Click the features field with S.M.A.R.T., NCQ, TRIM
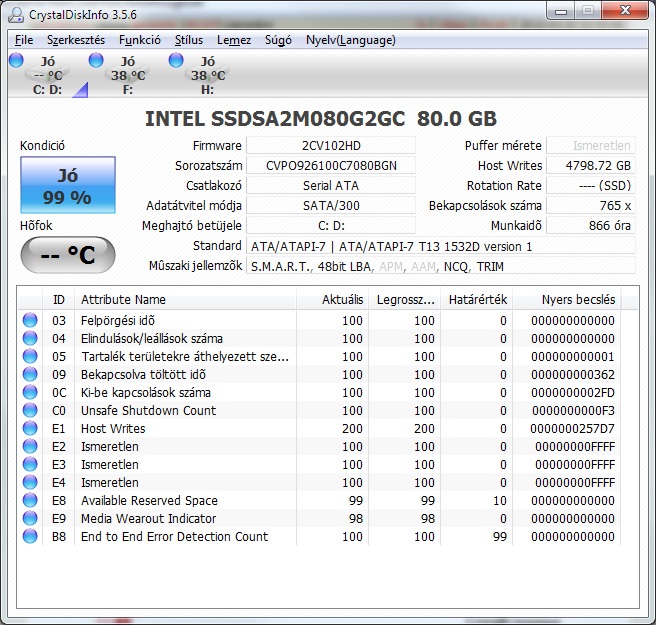The height and width of the screenshot is (625, 656). click(441, 266)
